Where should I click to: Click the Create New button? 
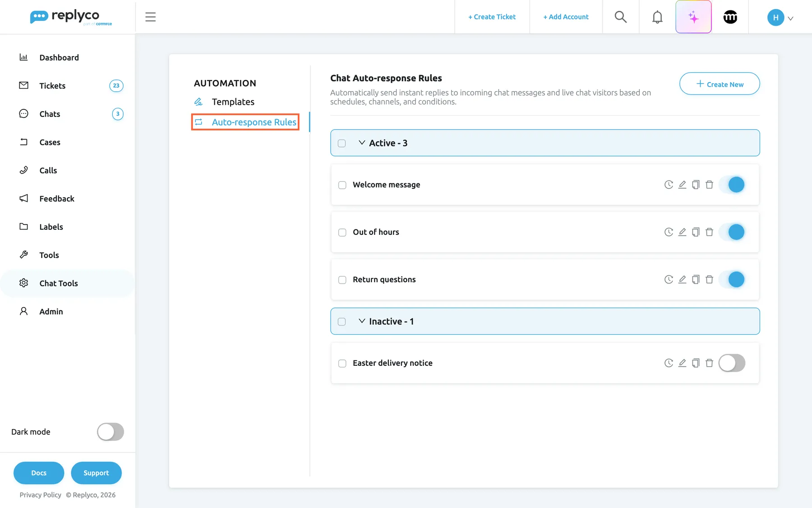720,84
